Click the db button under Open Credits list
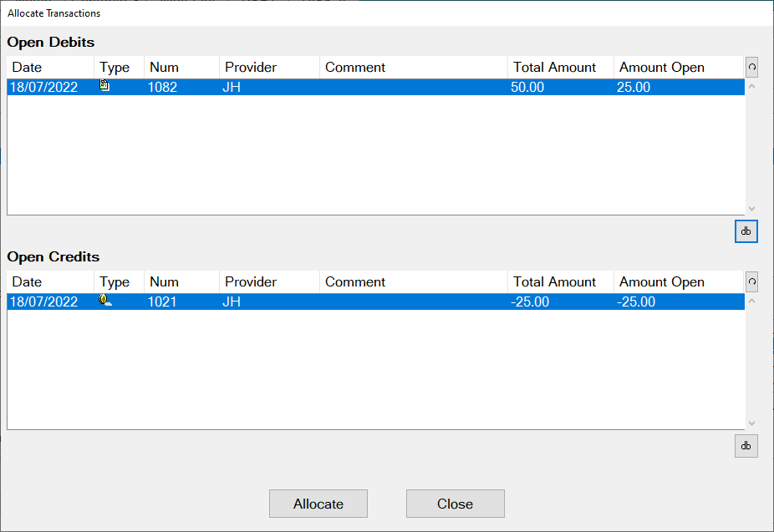 click(x=746, y=446)
